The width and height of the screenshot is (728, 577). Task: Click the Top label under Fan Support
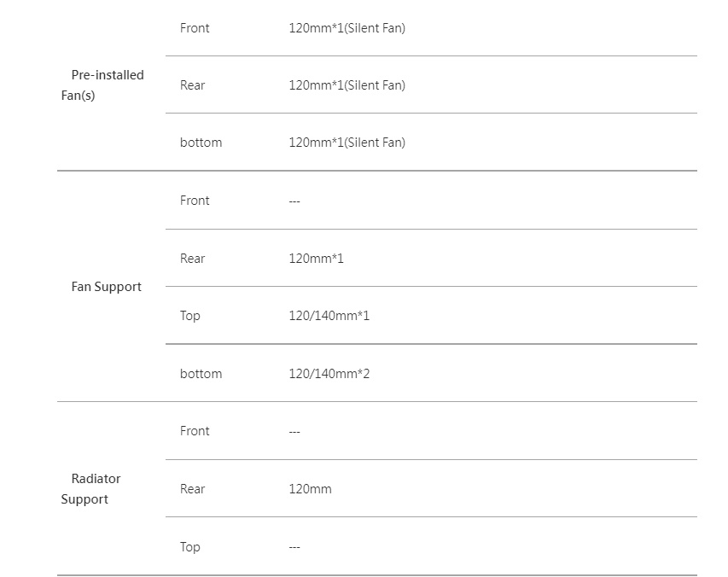pyautogui.click(x=189, y=316)
